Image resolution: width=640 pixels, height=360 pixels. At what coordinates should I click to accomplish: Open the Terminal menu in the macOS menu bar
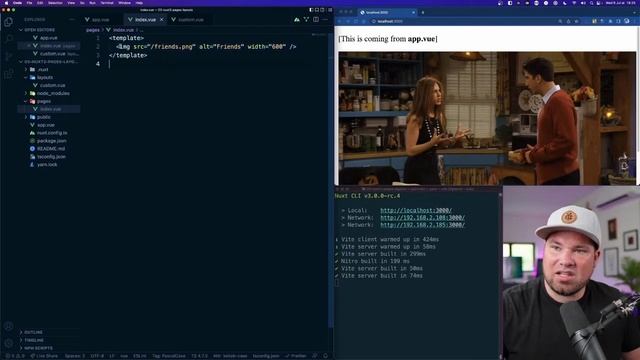[x=107, y=3]
